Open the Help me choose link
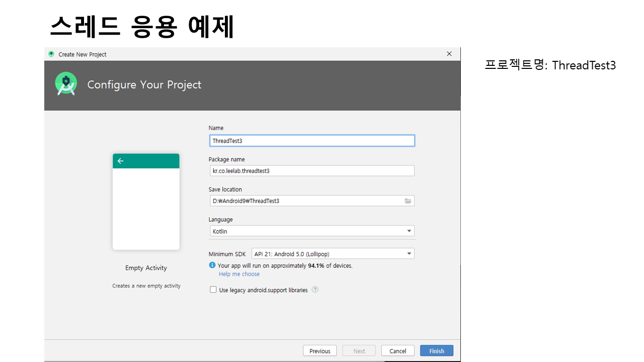 (x=239, y=274)
